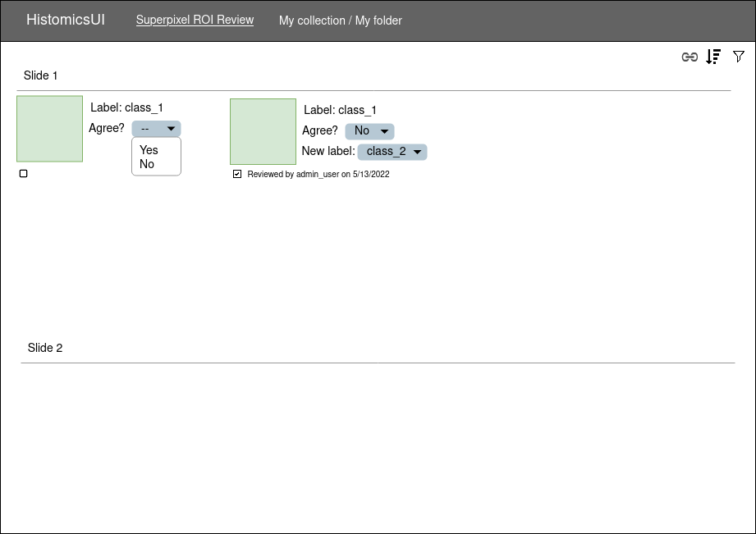This screenshot has width=756, height=534.
Task: Click the Slide 1 heading
Action: [40, 75]
